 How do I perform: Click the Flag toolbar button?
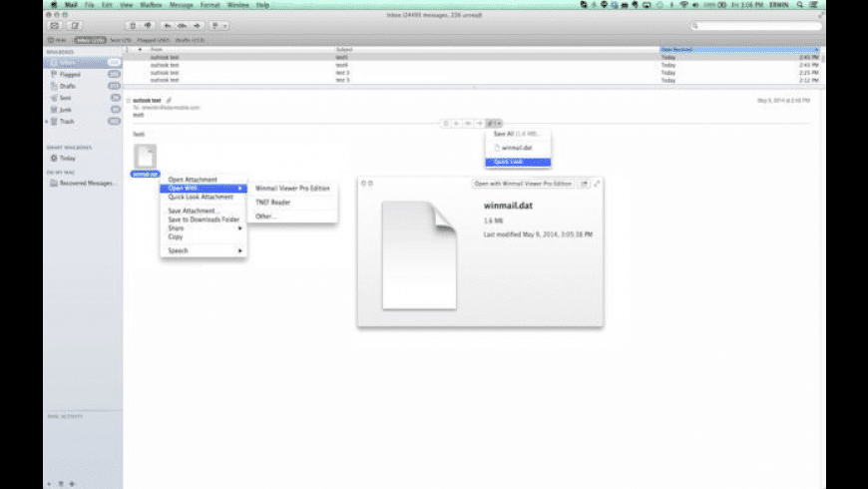[x=216, y=26]
